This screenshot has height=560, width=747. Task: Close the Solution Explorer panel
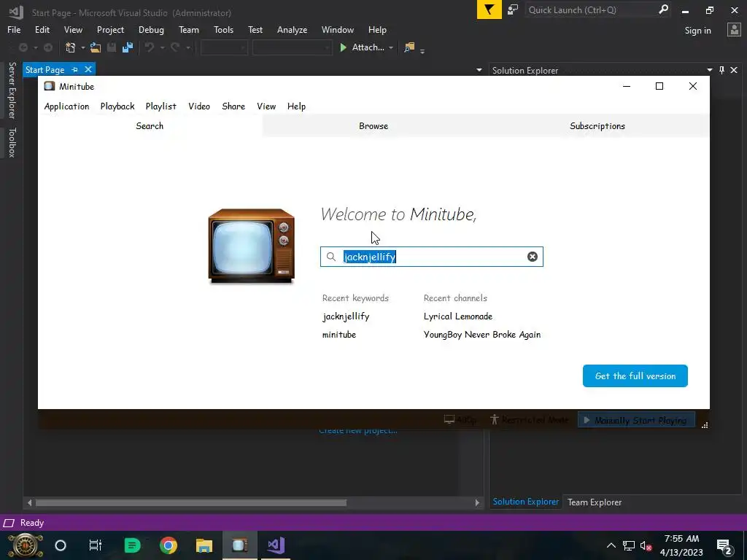734,70
